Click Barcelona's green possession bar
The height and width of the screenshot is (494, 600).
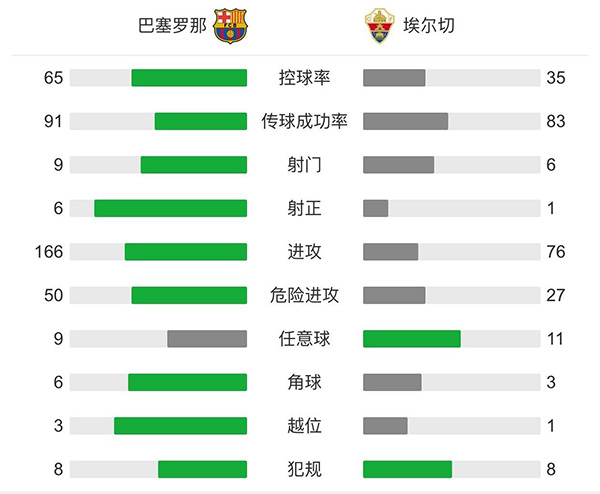pyautogui.click(x=189, y=78)
